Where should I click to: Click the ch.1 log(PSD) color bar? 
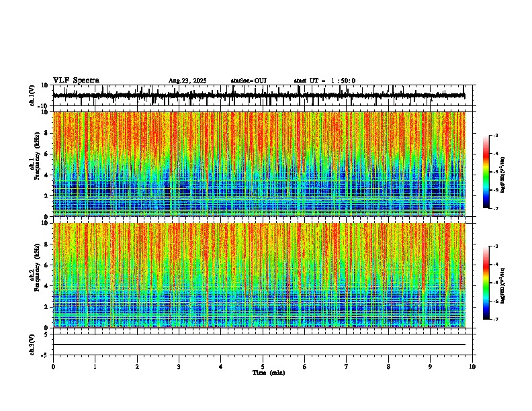click(x=486, y=172)
